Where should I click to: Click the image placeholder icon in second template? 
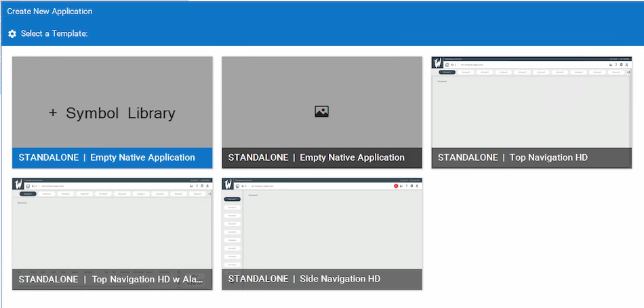coord(322,112)
